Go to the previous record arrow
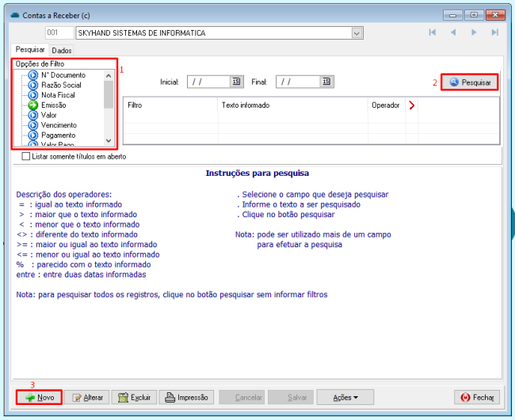Screen dimensions: 515x420 pos(453,32)
